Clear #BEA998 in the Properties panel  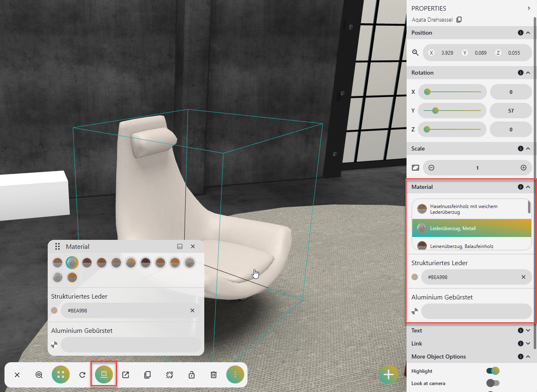point(524,277)
